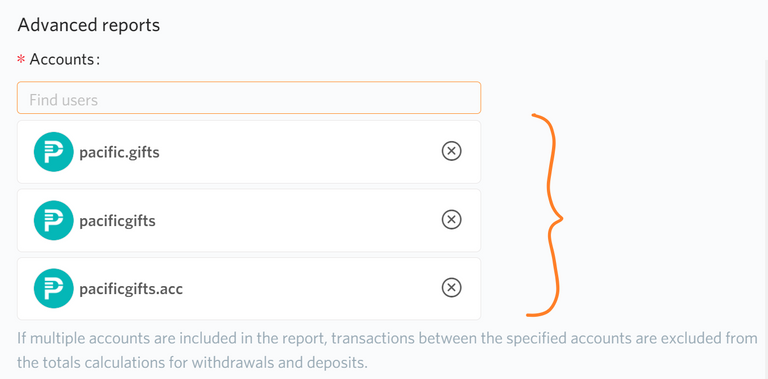Click the orange curly brace annotation
This screenshot has height=379, width=768.
pyautogui.click(x=545, y=215)
